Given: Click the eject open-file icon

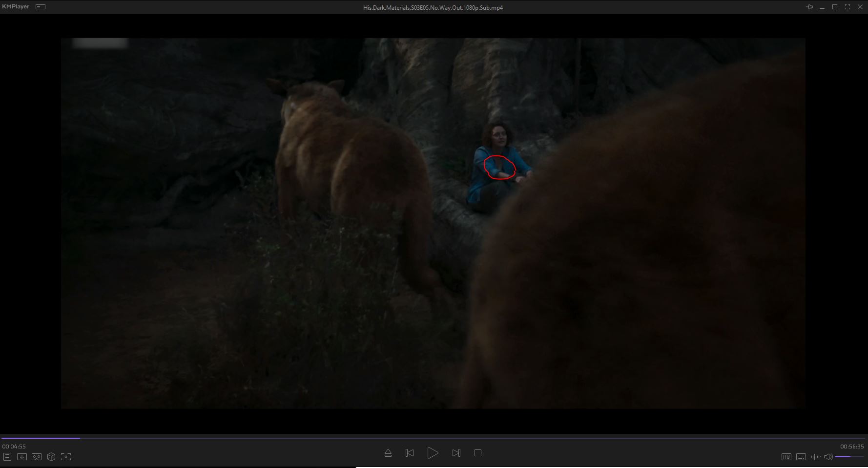Looking at the screenshot, I should coord(388,453).
